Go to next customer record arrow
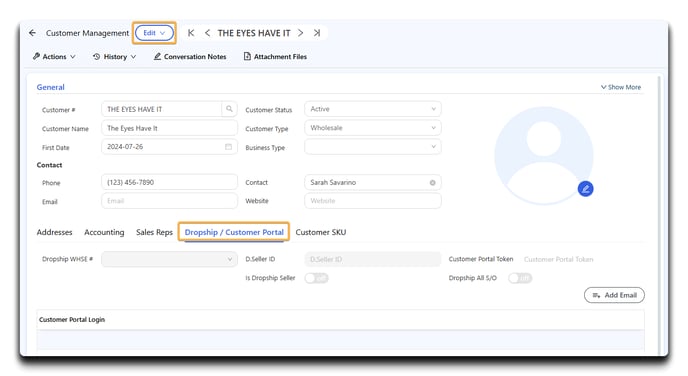This screenshot has height=376, width=688. coord(301,33)
